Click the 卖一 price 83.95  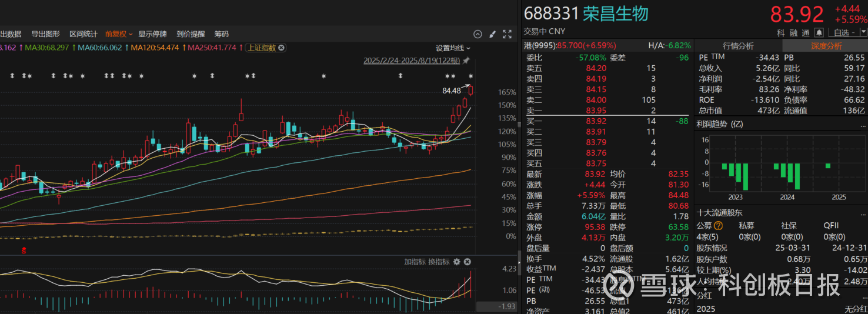coord(596,111)
